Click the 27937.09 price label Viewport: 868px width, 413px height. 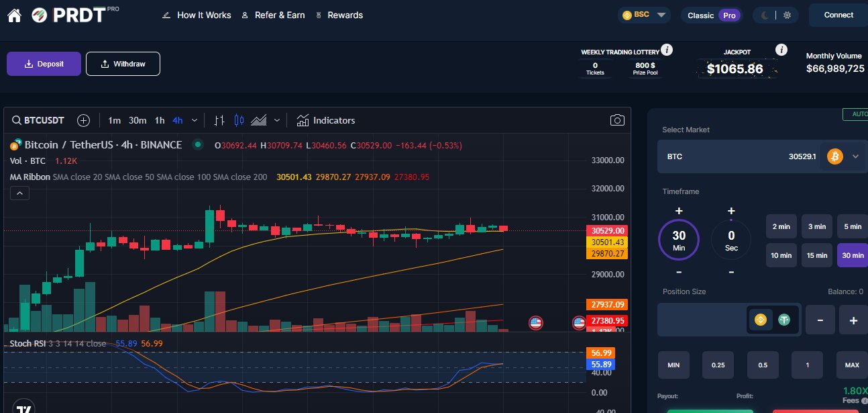(x=606, y=304)
